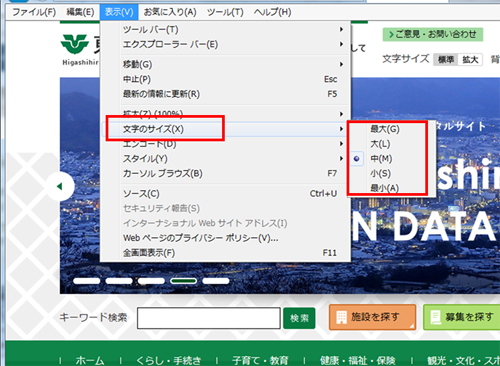Click the キーワード検索 input field

(x=209, y=318)
